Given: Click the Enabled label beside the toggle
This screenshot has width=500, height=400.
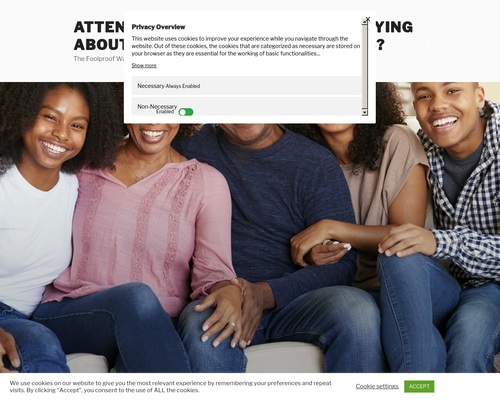Looking at the screenshot, I should pos(165,112).
